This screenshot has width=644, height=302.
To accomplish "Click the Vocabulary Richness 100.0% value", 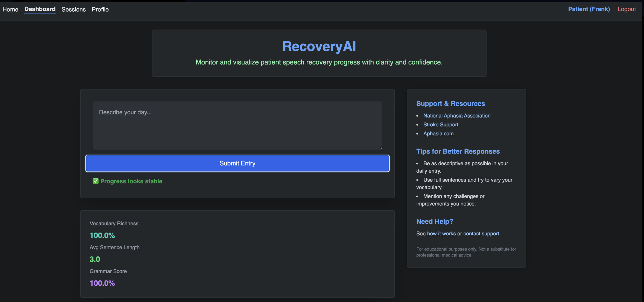I will tap(102, 235).
